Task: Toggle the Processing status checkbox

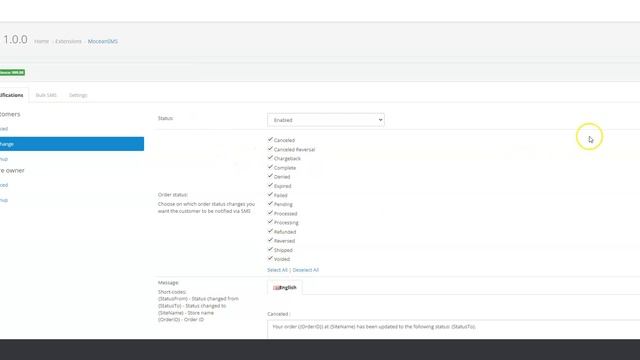Action: [270, 222]
